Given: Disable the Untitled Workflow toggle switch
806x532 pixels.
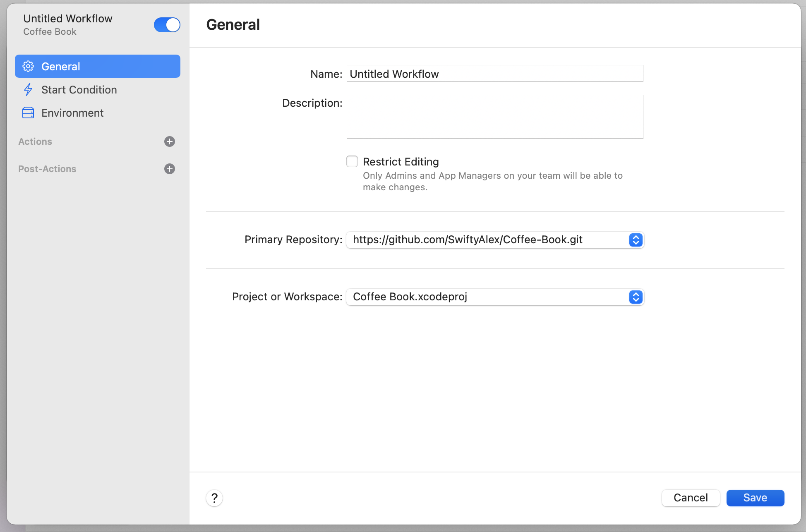Looking at the screenshot, I should coord(167,25).
